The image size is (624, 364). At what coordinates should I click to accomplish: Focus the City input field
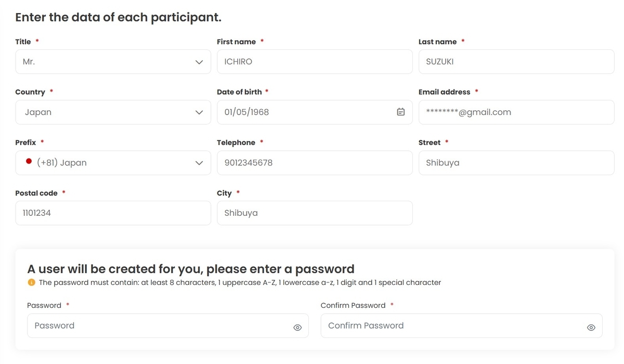pyautogui.click(x=315, y=213)
